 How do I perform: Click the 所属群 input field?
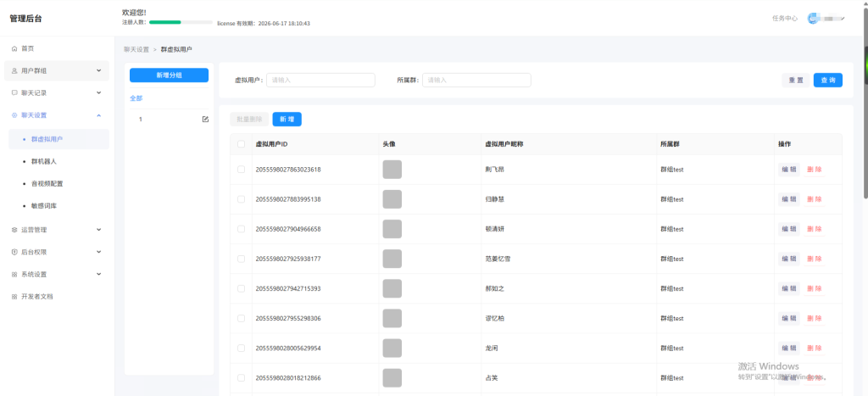pos(476,80)
